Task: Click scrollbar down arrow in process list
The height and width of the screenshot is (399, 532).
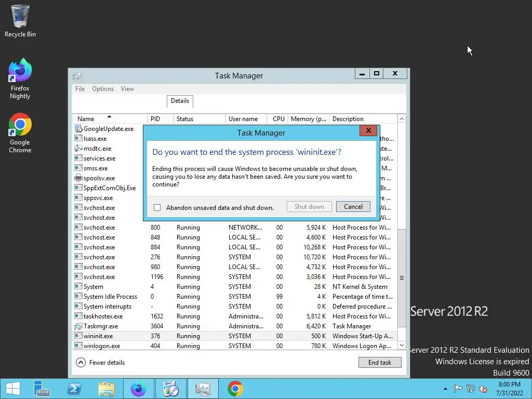Action: click(x=402, y=345)
